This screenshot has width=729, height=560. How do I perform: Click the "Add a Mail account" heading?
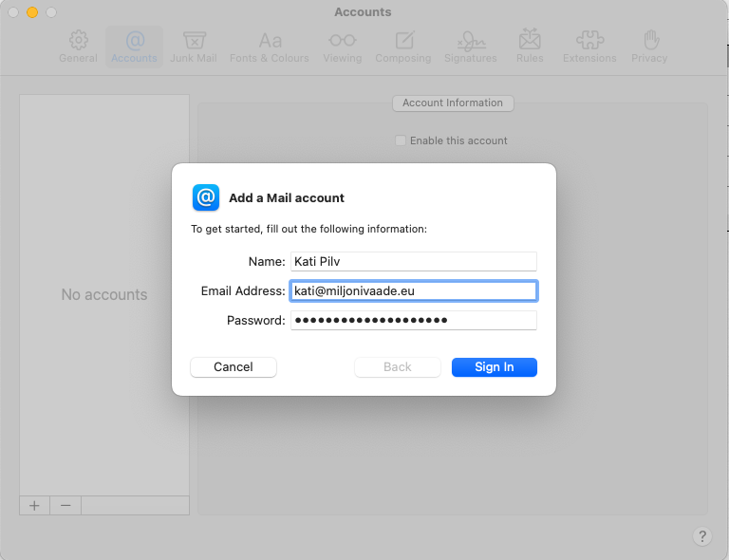(287, 198)
